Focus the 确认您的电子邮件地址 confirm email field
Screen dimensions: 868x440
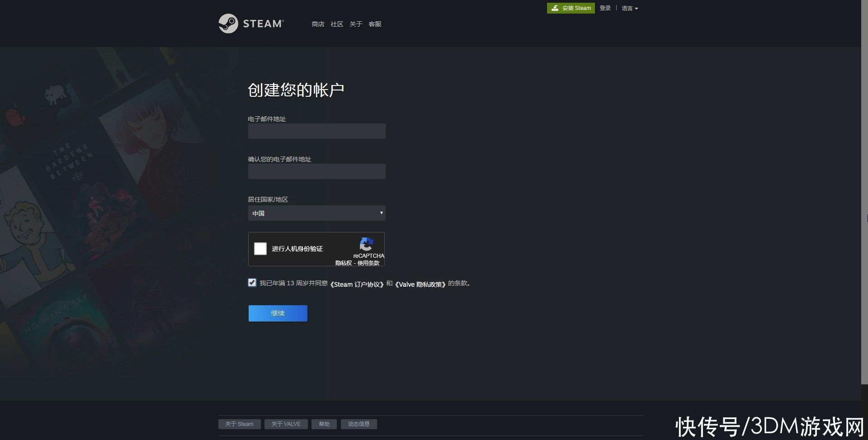(316, 171)
